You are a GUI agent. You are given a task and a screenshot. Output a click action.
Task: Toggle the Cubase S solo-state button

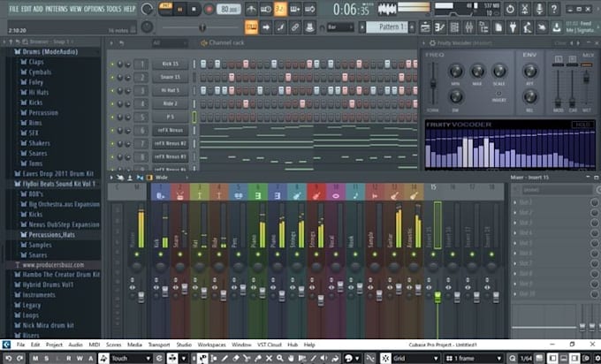46,358
